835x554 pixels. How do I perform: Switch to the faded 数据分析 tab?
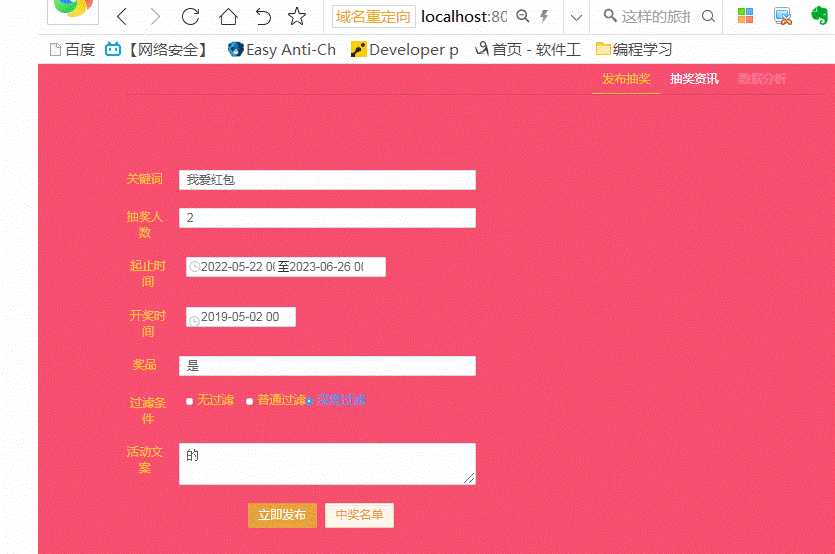762,79
